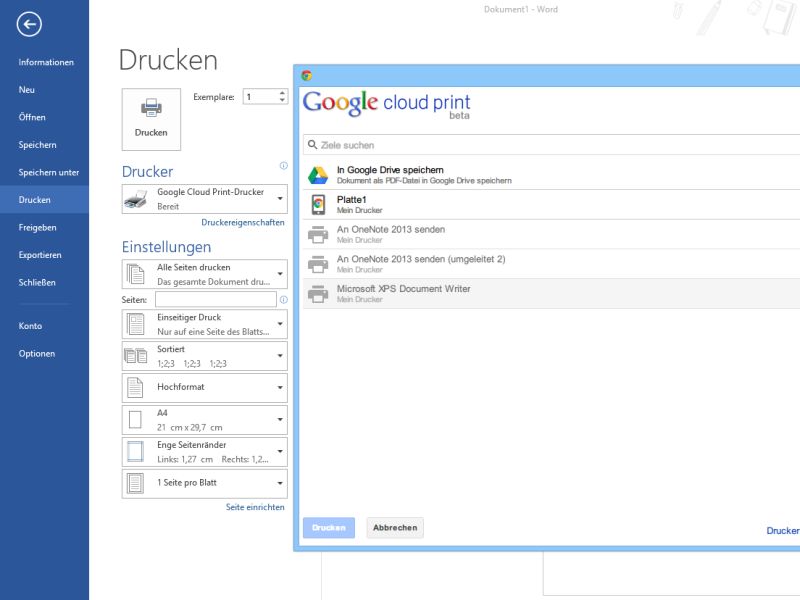Click the Hochformat portrait page icon
Image resolution: width=800 pixels, height=600 pixels.
pos(135,388)
